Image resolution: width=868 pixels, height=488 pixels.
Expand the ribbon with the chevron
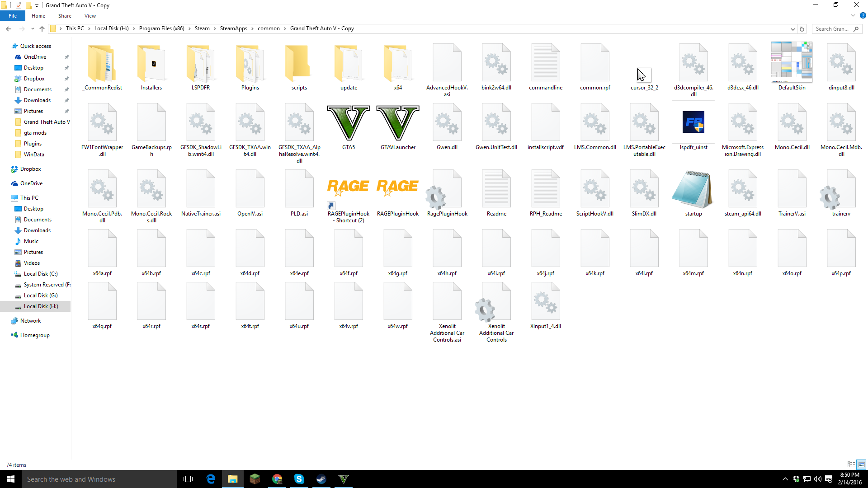pos(853,15)
